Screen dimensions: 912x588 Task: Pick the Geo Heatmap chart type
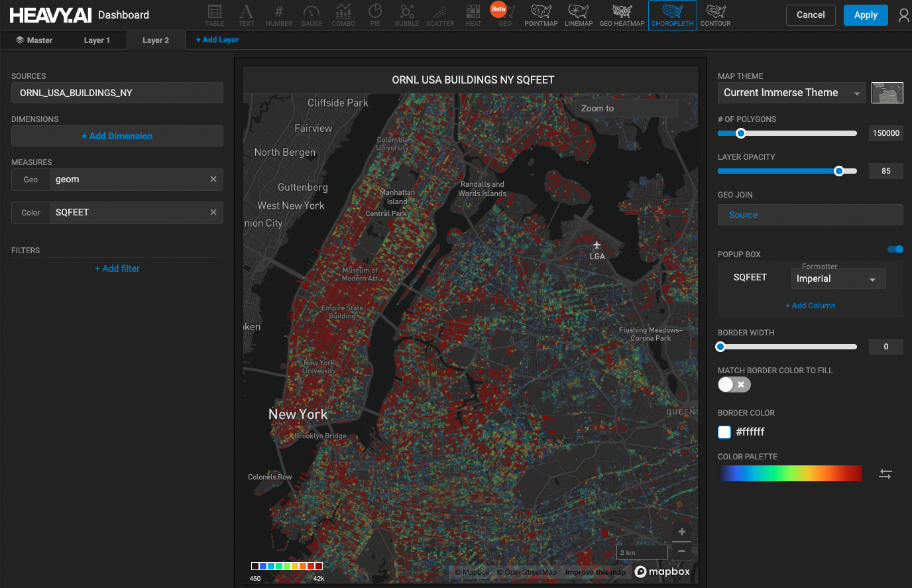pos(622,15)
